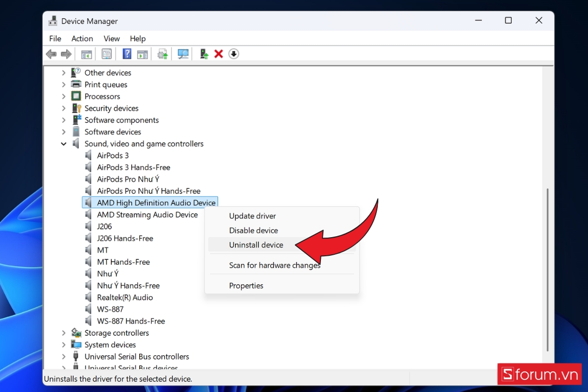Open the Action menu
The image size is (588, 392).
point(82,39)
